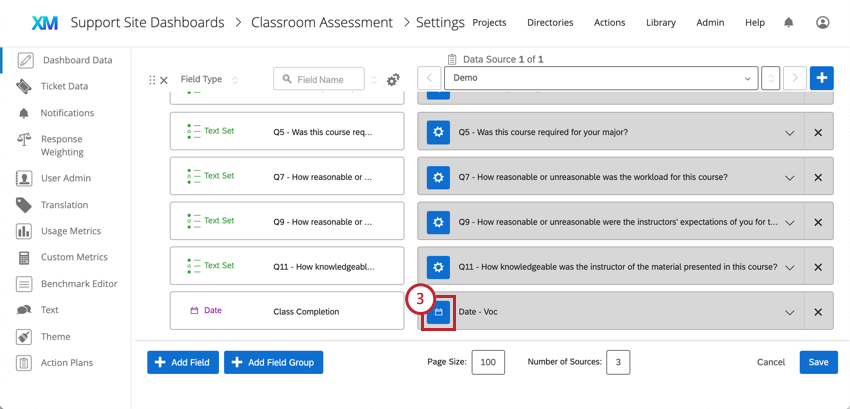This screenshot has width=850, height=409.
Task: Click the field mapper settings gear icon
Action: point(393,80)
